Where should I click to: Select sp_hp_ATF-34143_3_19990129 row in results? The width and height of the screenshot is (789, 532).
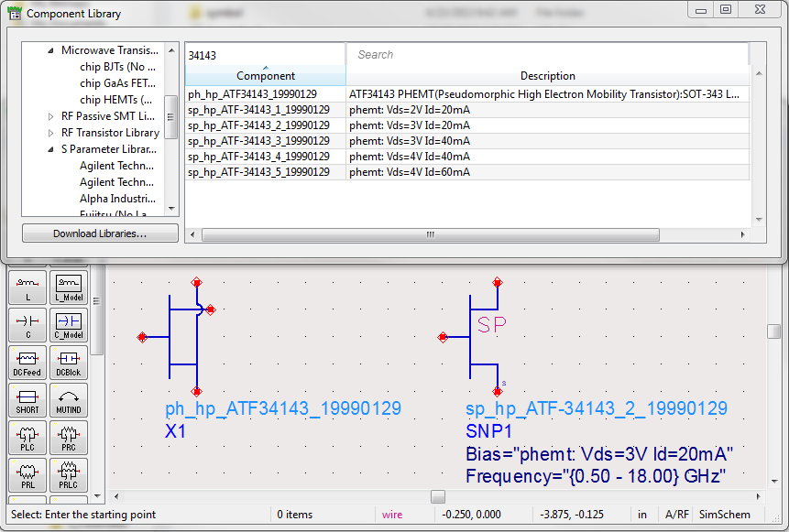tap(258, 141)
